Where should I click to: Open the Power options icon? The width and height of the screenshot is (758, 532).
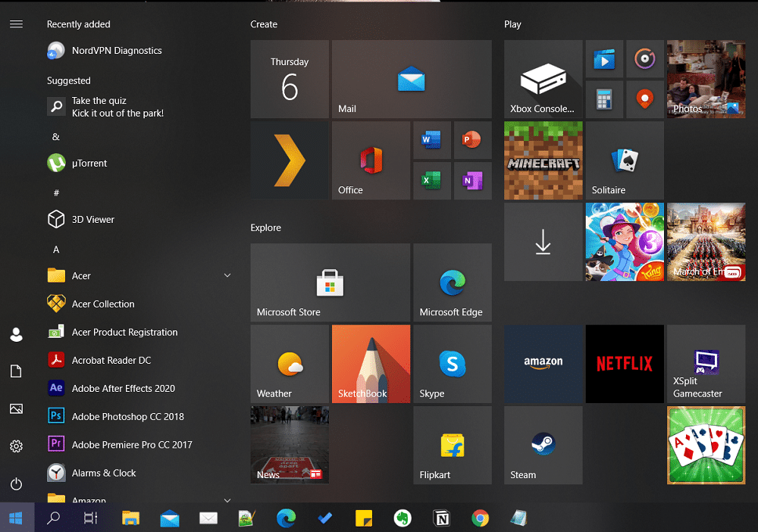coord(16,484)
